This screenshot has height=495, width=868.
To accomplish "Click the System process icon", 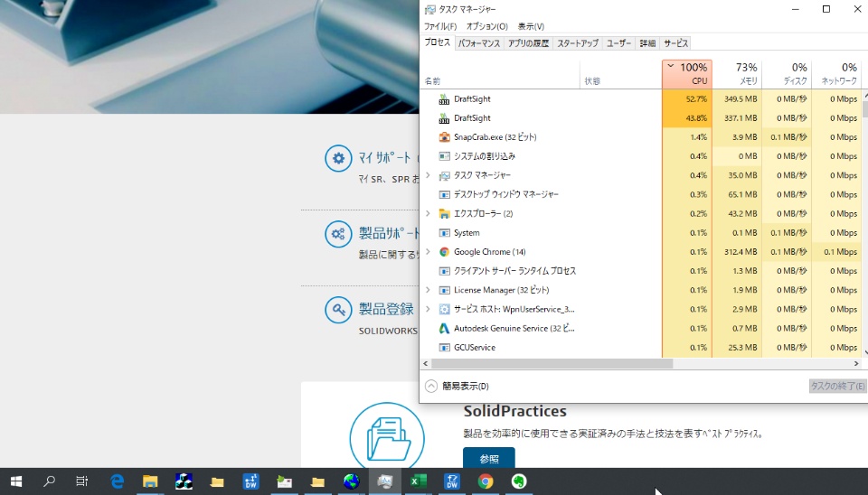I will (444, 233).
